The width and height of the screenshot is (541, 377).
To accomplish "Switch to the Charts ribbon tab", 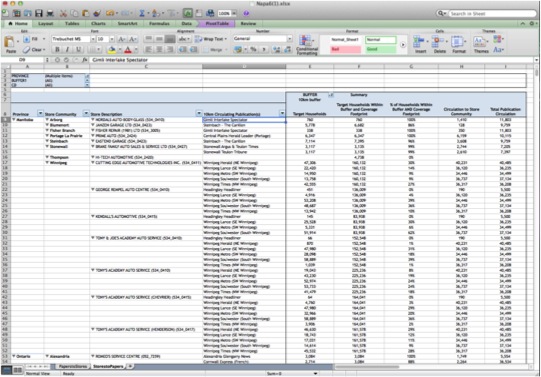I will (98, 23).
